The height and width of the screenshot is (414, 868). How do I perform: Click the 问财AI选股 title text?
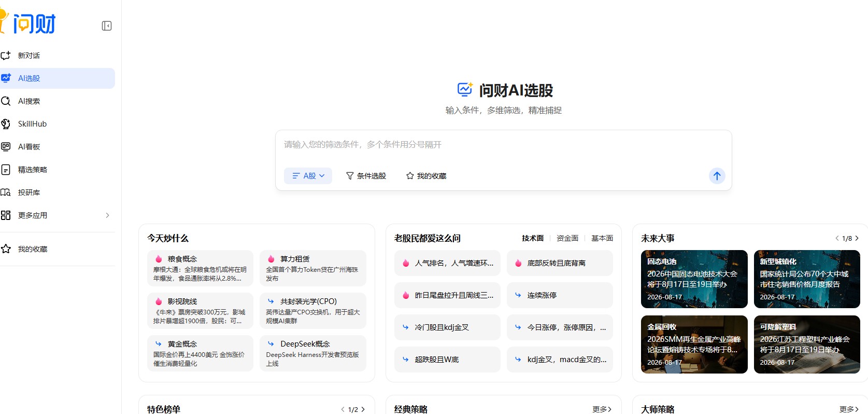516,90
